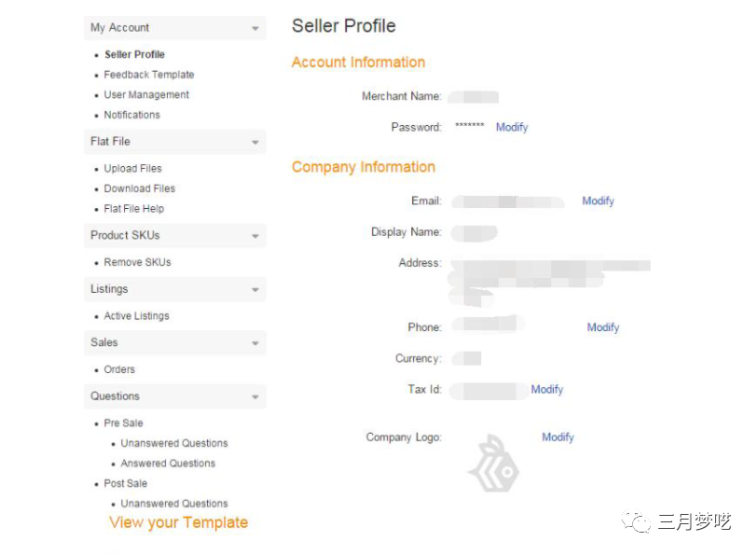Open Seller Profile in sidebar

(134, 55)
